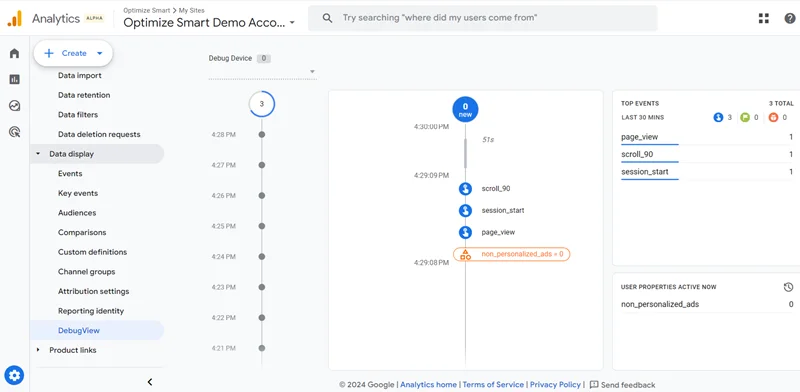This screenshot has height=392, width=800.
Task: Select the 4:22 PM timeline dot
Action: coord(262,317)
